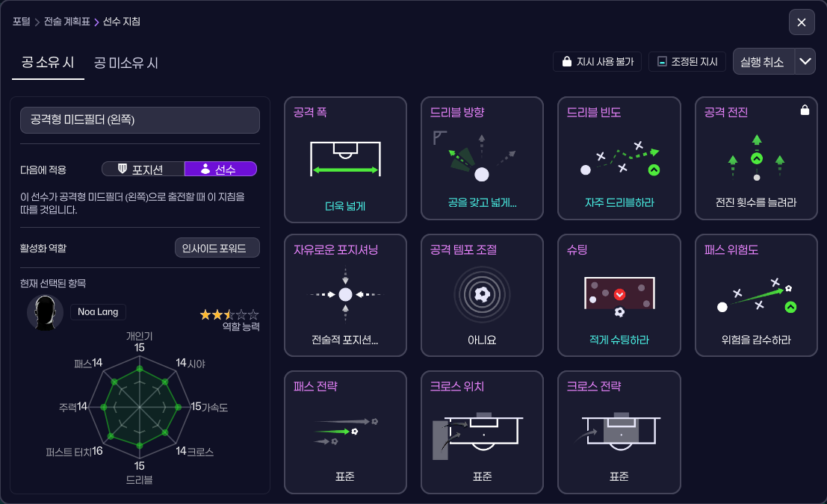Open the 공격 템포 조절 instruction card
The image size is (827, 504).
pyautogui.click(x=482, y=295)
